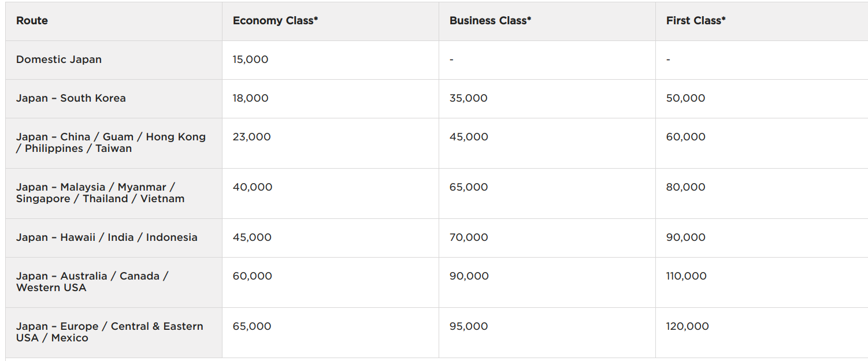The width and height of the screenshot is (868, 361).
Task: Click the 23,000 economy miles value
Action: 251,137
